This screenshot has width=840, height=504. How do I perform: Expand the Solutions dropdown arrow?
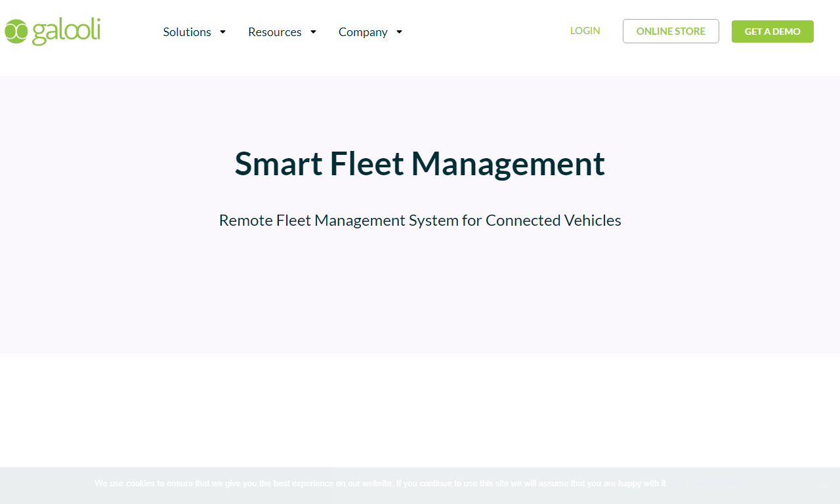[222, 31]
